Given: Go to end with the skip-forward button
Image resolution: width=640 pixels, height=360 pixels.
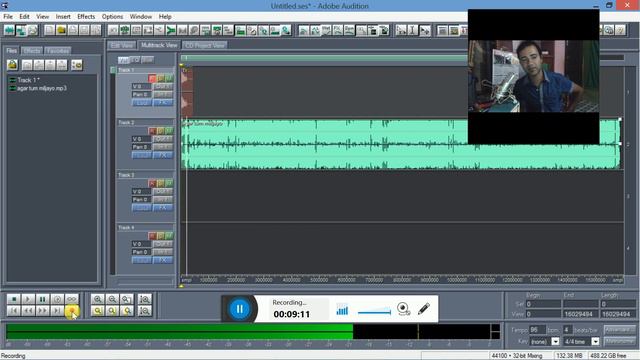Looking at the screenshot, I should pos(57,311).
